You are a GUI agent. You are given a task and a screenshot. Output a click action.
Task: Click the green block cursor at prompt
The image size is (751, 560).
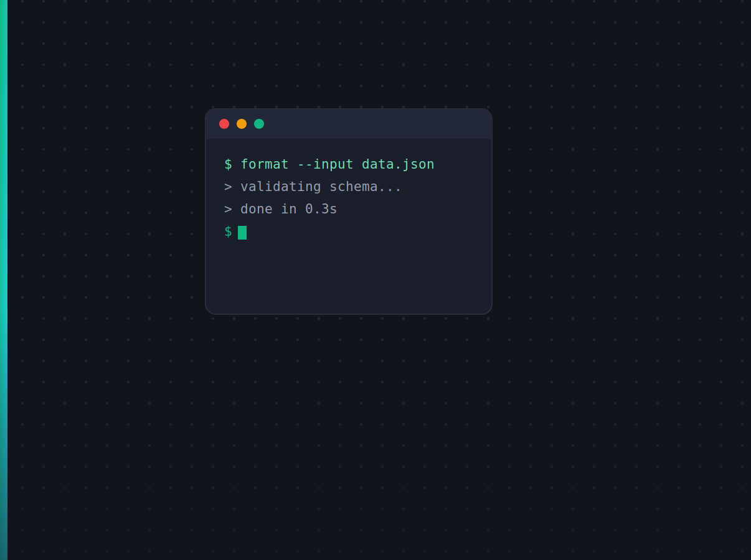tap(242, 233)
